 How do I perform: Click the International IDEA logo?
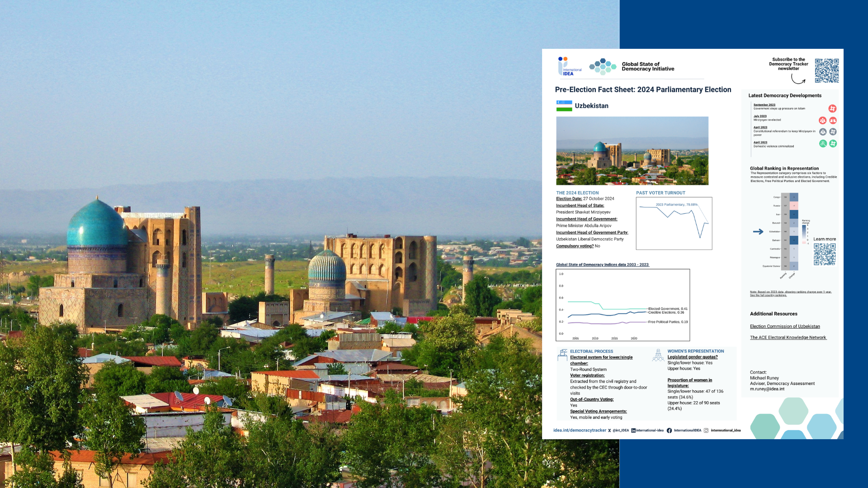pyautogui.click(x=569, y=66)
